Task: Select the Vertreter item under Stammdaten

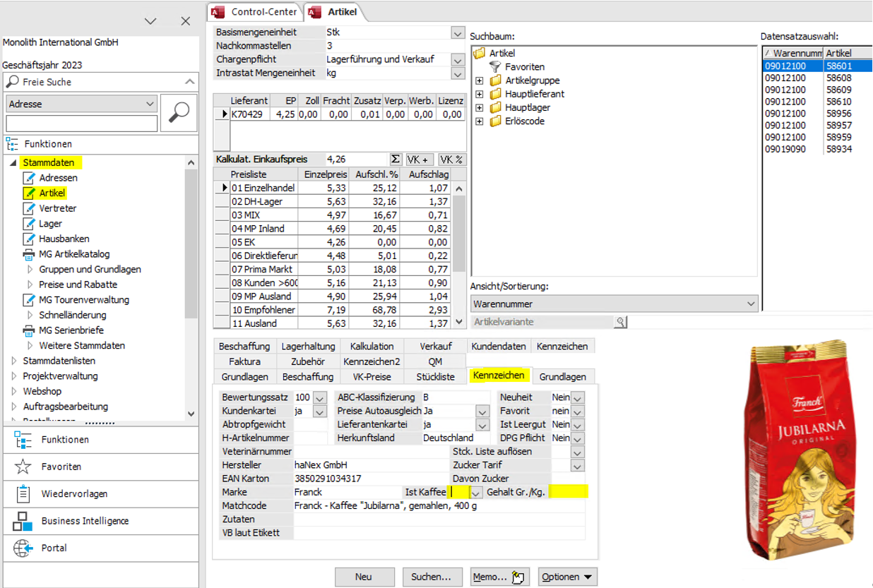Action: pyautogui.click(x=58, y=208)
